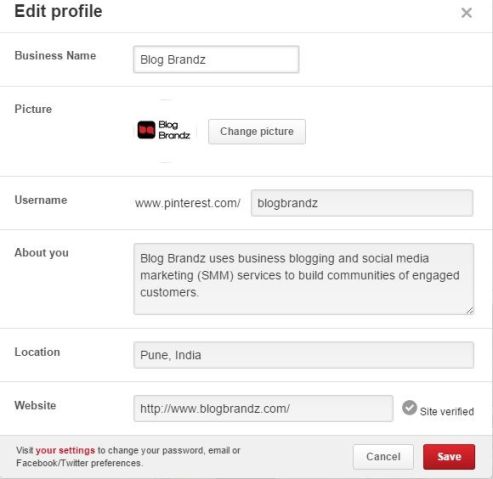Click the Business Name input field
This screenshot has width=493, height=479.
[x=216, y=59]
